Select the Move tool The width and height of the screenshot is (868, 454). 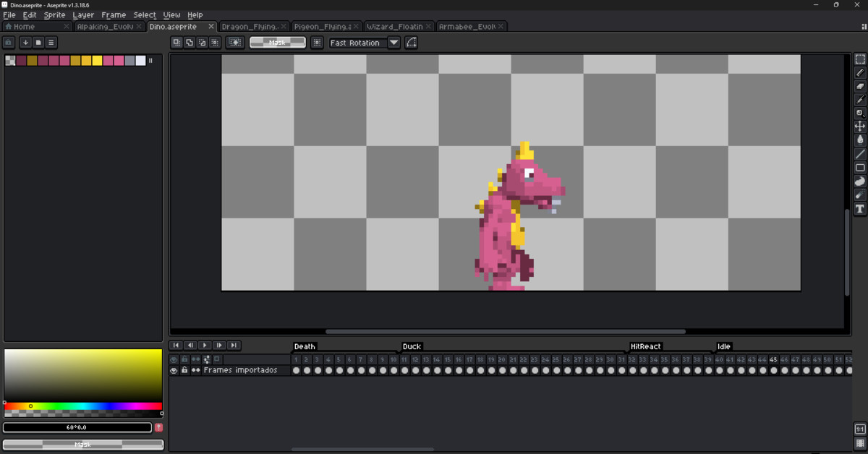point(860,127)
